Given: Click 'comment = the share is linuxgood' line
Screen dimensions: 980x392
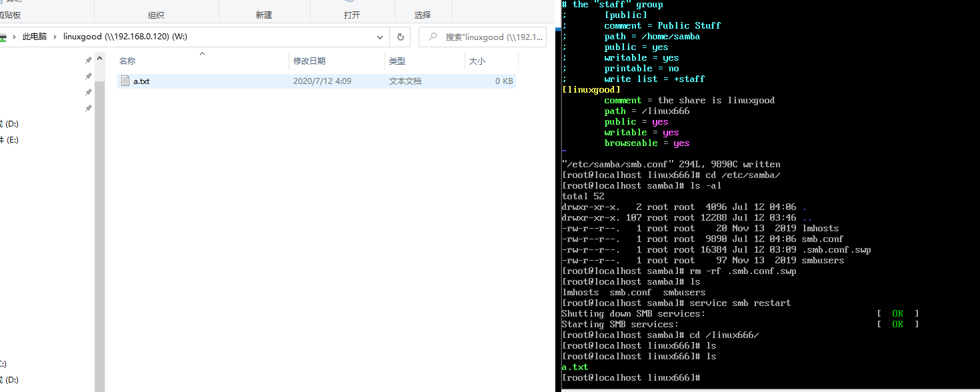Looking at the screenshot, I should (689, 100).
